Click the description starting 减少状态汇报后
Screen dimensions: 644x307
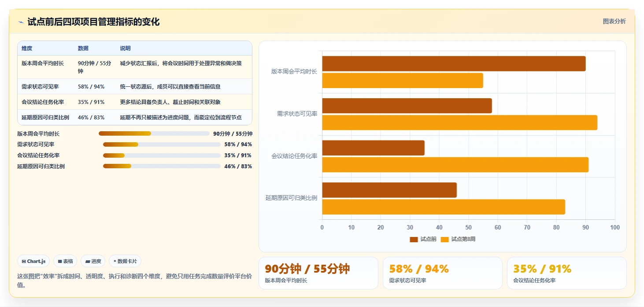pyautogui.click(x=181, y=63)
